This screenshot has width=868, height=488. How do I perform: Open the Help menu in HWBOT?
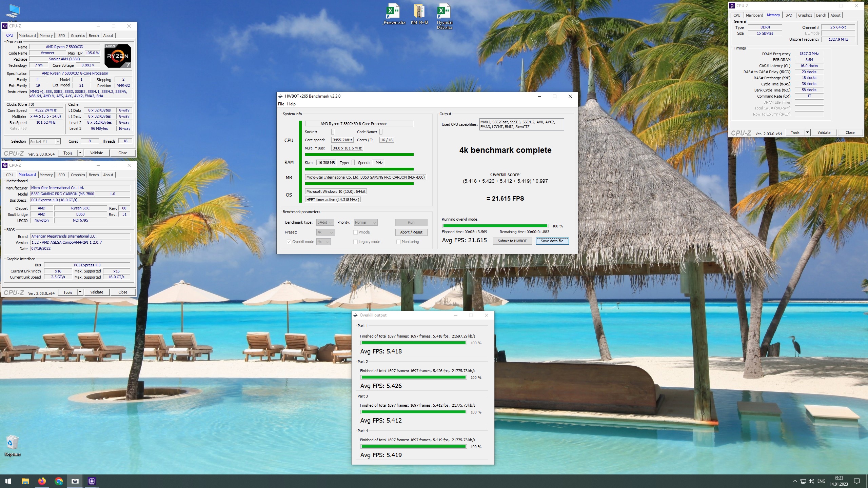(291, 104)
